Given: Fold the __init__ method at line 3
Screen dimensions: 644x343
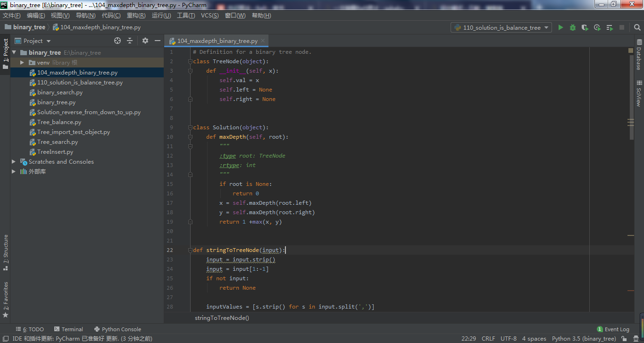Looking at the screenshot, I should coord(190,71).
